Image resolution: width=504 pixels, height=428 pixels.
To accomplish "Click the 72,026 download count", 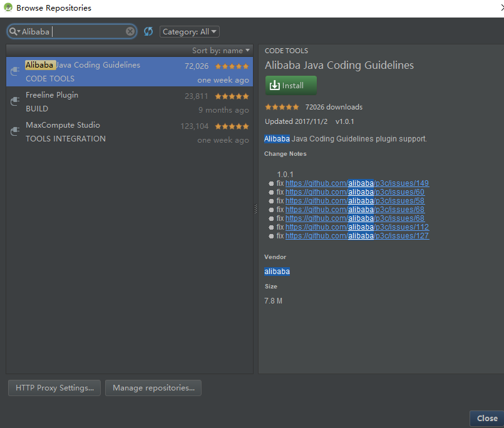I will (197, 66).
